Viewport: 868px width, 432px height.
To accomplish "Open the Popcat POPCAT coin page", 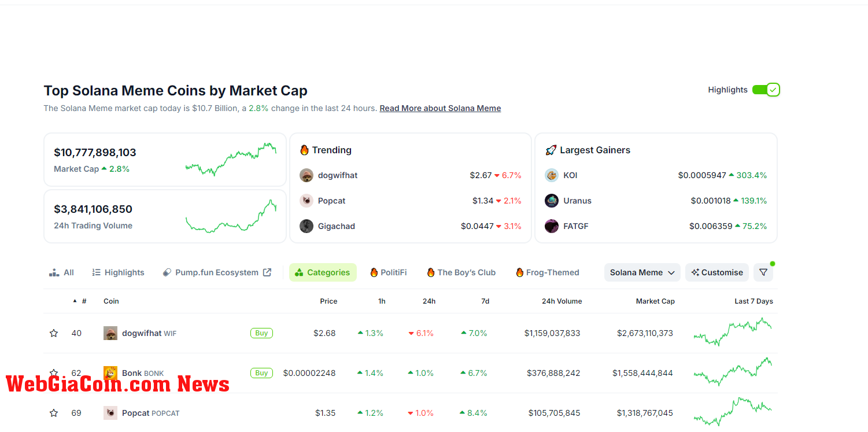I will [x=151, y=413].
